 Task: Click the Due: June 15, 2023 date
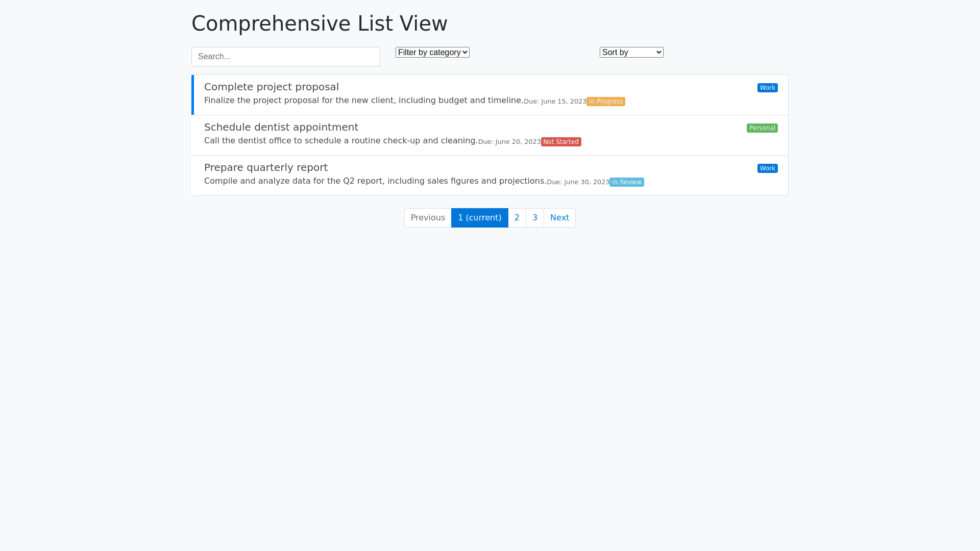(555, 102)
